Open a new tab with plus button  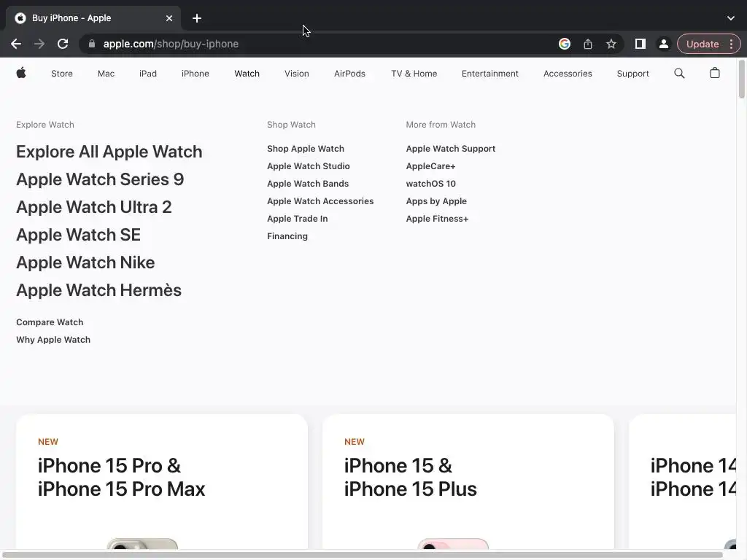[197, 18]
